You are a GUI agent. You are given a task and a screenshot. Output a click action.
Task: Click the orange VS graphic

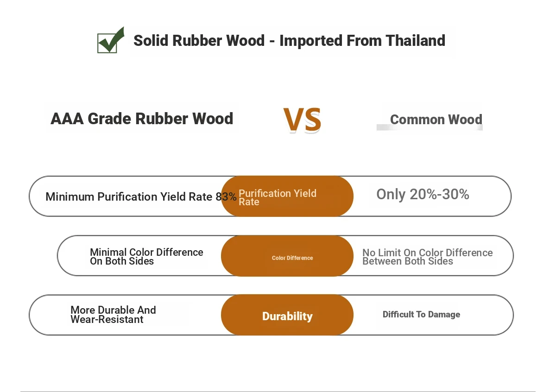pos(302,120)
